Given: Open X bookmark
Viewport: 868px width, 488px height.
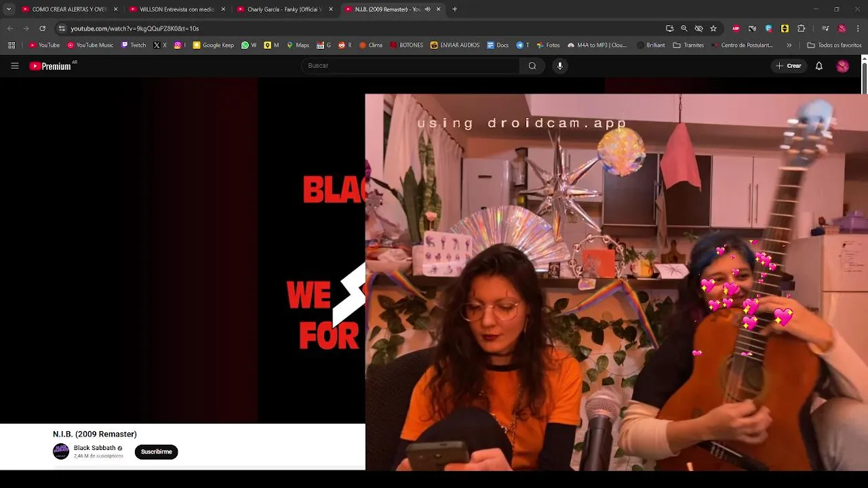Looking at the screenshot, I should tap(160, 45).
